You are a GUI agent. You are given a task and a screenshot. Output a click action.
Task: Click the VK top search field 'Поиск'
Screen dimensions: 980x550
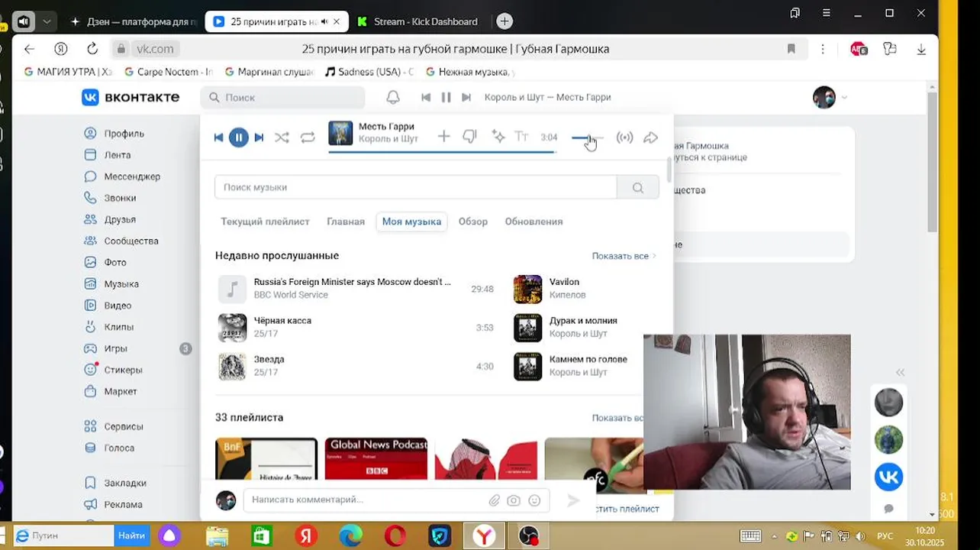(283, 98)
